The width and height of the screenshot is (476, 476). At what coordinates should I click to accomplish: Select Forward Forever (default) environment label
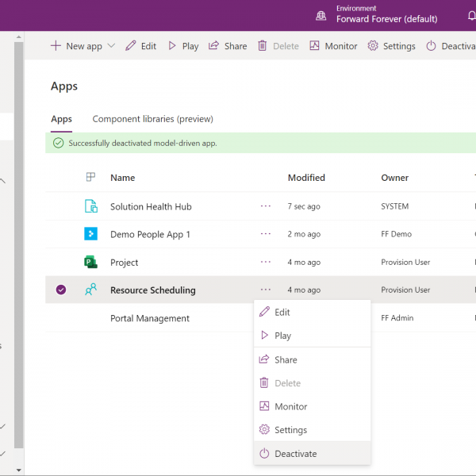pyautogui.click(x=387, y=19)
